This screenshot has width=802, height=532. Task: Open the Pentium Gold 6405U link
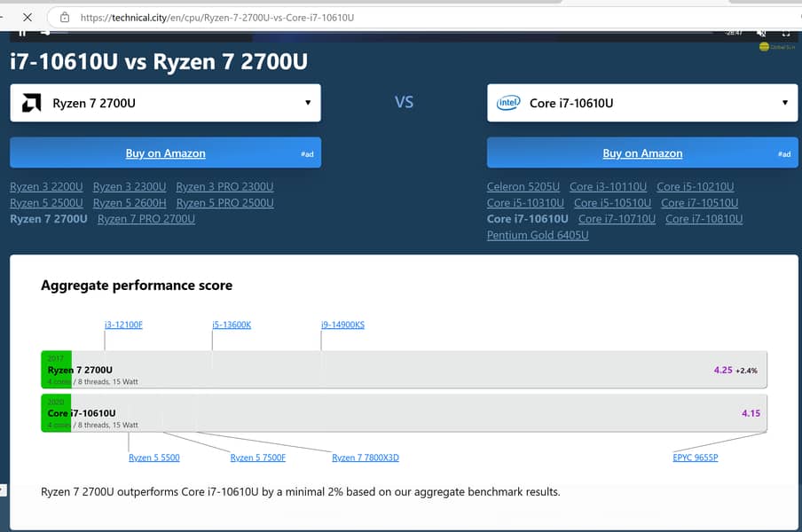click(537, 235)
